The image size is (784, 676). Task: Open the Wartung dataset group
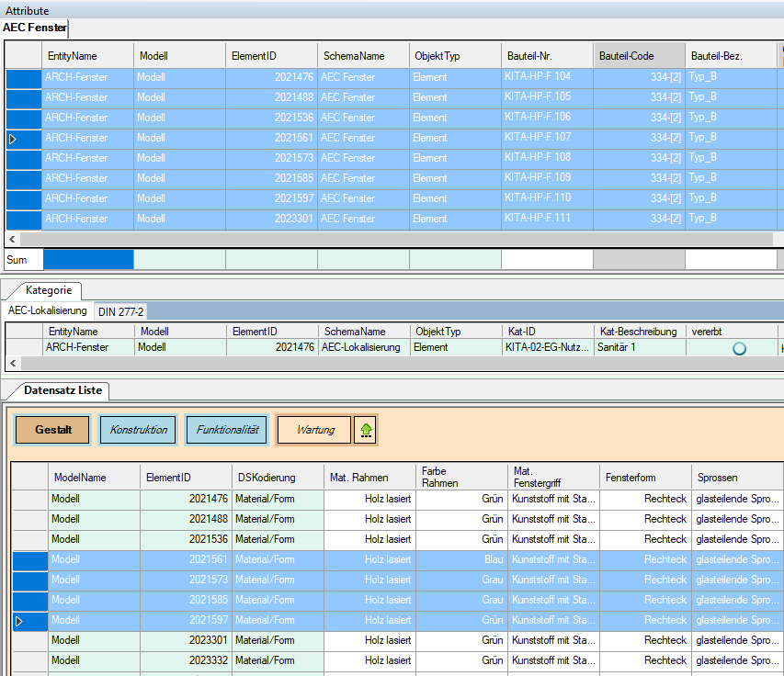click(x=314, y=430)
